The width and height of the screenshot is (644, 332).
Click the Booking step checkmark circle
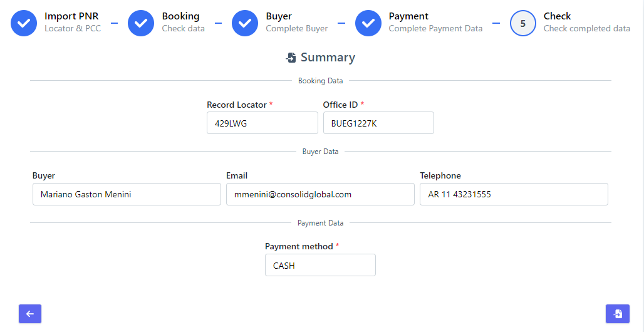141,23
